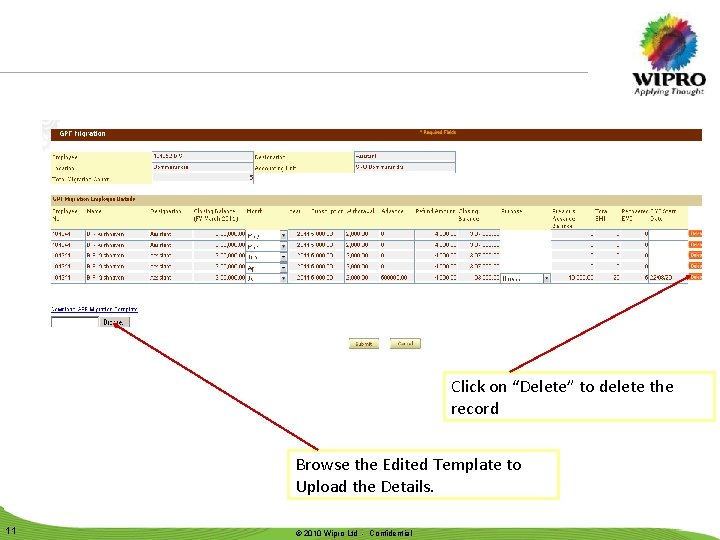
Task: Click the GPF Migration Employee Details heading
Action: [x=94, y=199]
